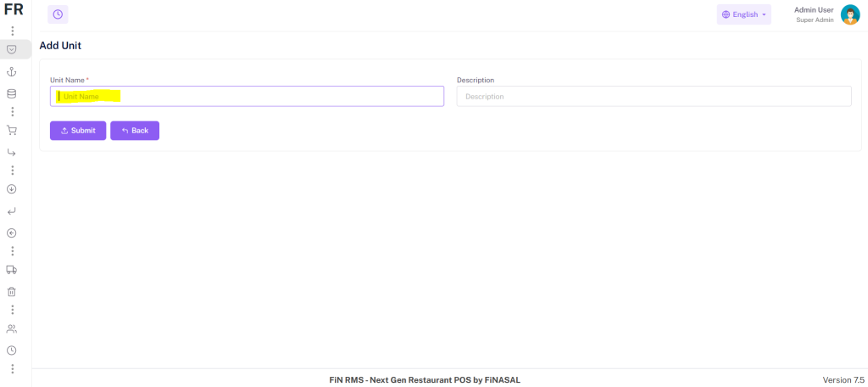The width and height of the screenshot is (868, 387).
Task: Click the Admin User avatar picture
Action: (x=850, y=15)
